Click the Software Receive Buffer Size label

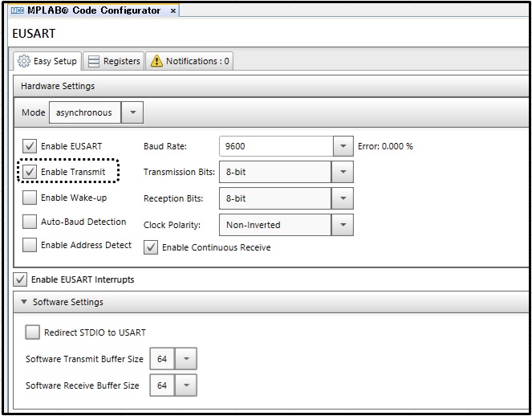pos(83,385)
